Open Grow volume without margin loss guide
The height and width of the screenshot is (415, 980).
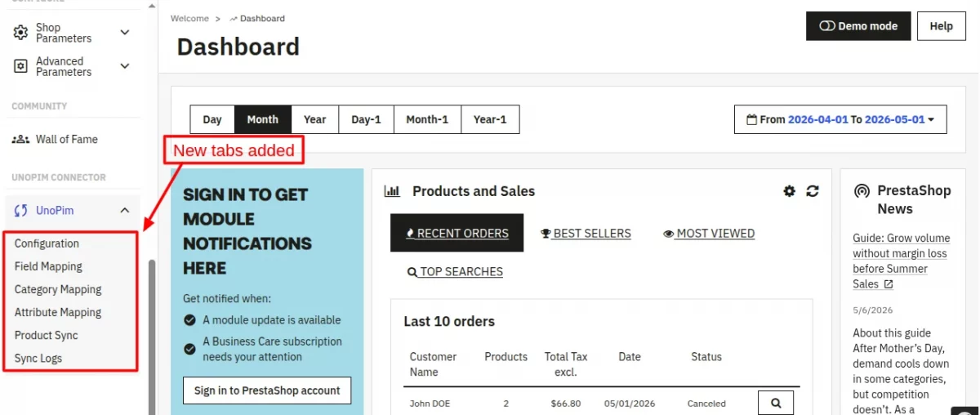(x=902, y=261)
